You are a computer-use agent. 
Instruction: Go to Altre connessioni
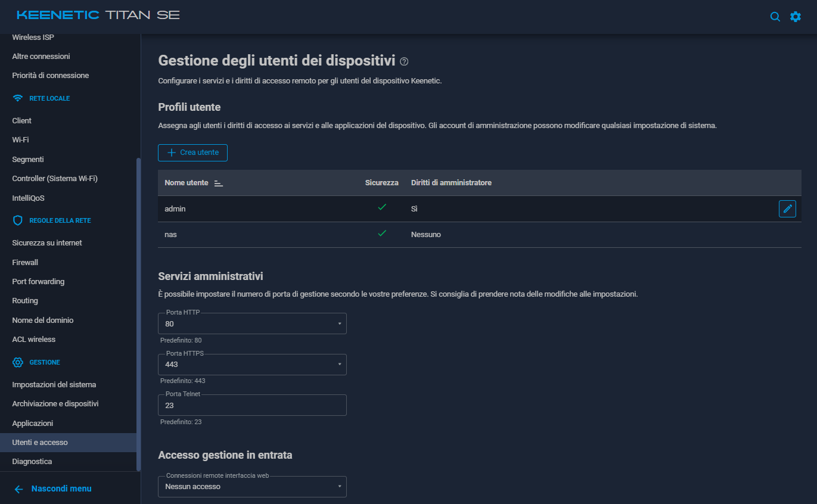point(41,57)
